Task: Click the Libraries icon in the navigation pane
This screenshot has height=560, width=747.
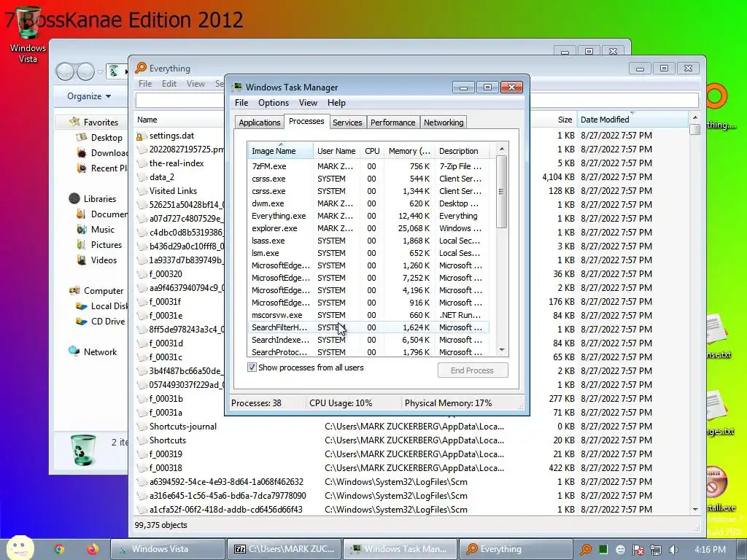Action: [74, 198]
